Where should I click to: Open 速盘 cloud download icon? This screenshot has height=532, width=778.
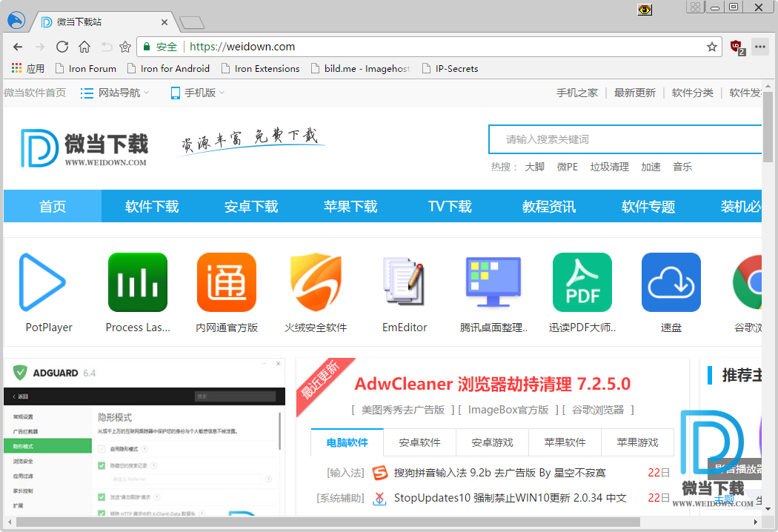(671, 282)
